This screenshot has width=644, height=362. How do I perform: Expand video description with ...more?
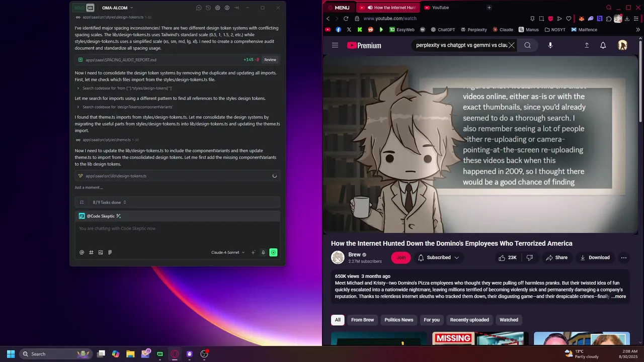click(619, 297)
